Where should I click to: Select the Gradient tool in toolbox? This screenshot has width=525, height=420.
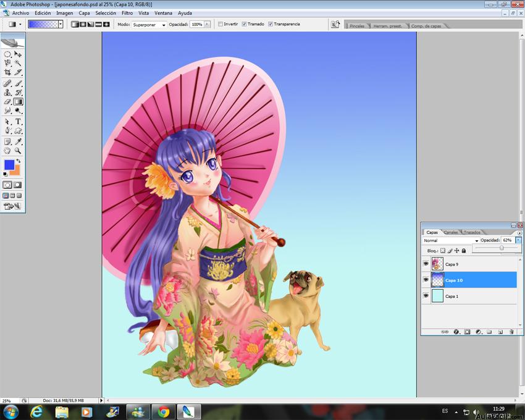point(18,101)
